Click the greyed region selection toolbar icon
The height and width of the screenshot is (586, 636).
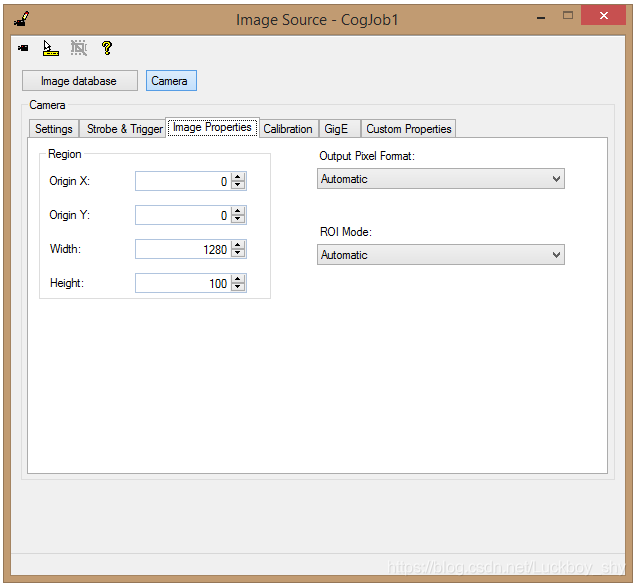[79, 48]
